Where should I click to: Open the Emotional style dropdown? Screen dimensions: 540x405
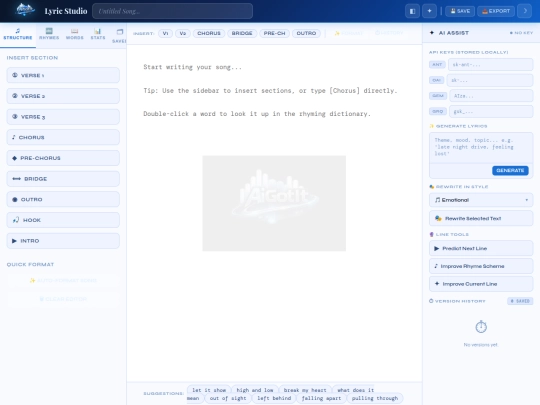coord(481,200)
